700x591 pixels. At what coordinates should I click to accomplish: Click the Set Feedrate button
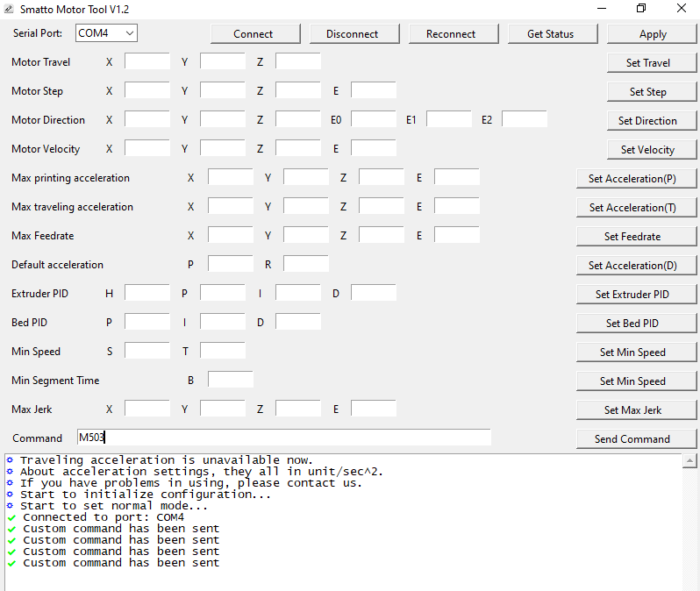637,237
